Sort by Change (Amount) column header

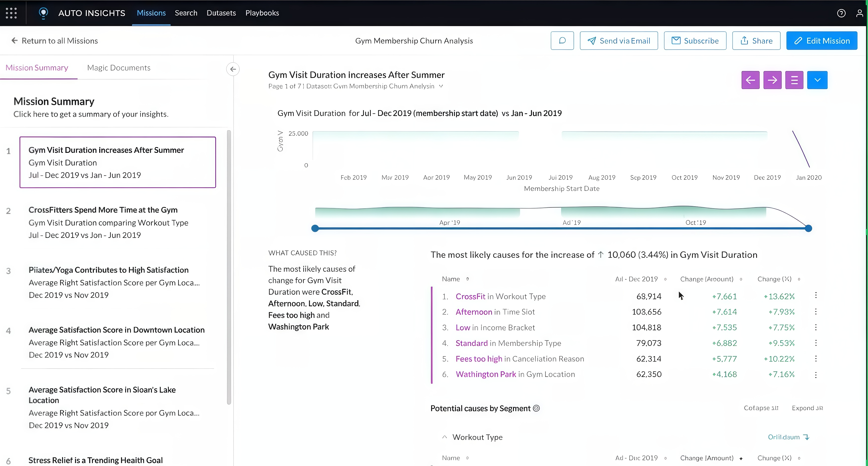point(707,279)
